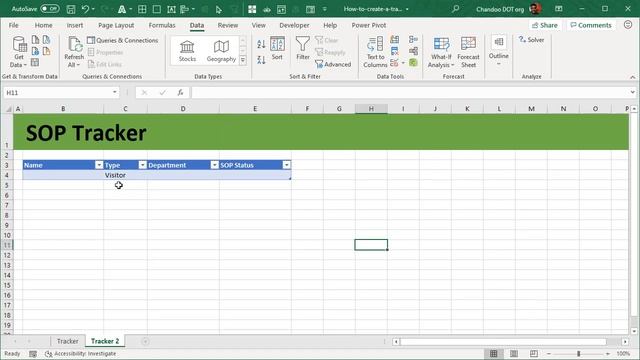Click the Consolidate icon

[x=413, y=40]
